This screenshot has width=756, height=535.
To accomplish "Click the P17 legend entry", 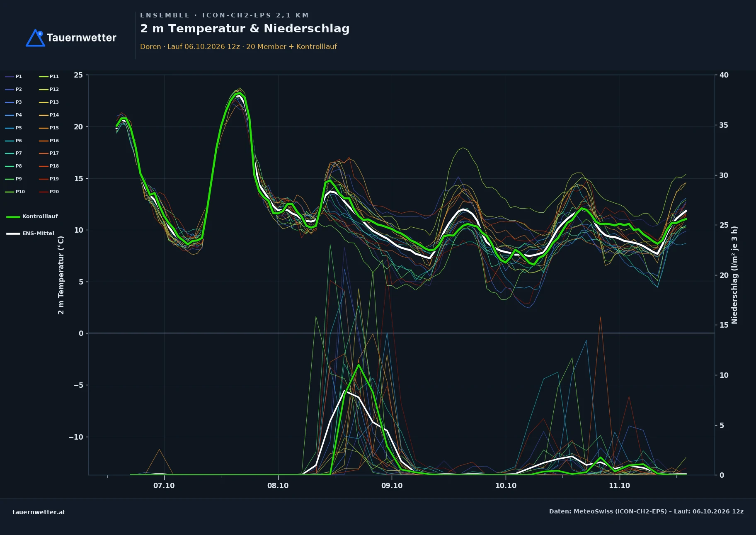I will tap(49, 153).
